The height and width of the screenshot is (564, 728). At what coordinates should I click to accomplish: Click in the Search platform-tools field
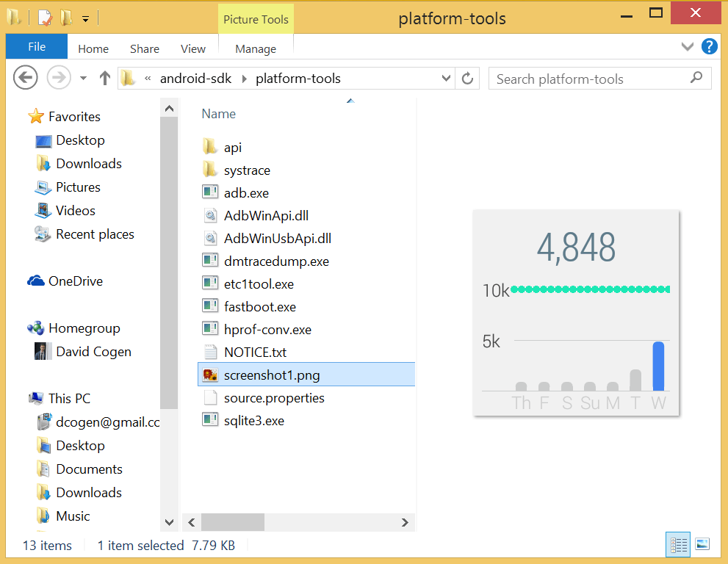588,79
